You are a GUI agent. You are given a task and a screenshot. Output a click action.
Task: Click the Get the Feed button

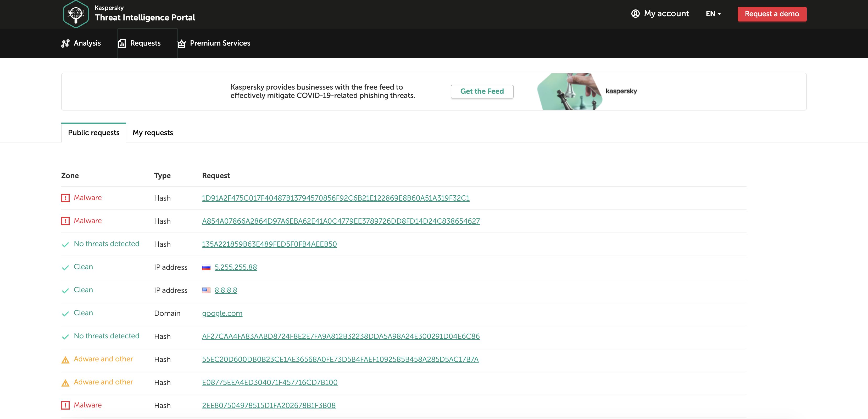click(x=482, y=91)
